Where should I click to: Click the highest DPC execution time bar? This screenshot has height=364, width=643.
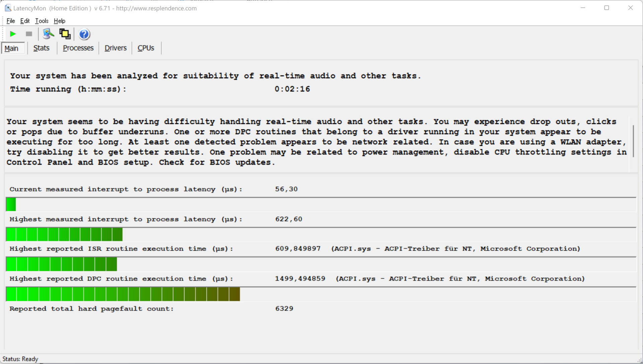tap(321, 294)
